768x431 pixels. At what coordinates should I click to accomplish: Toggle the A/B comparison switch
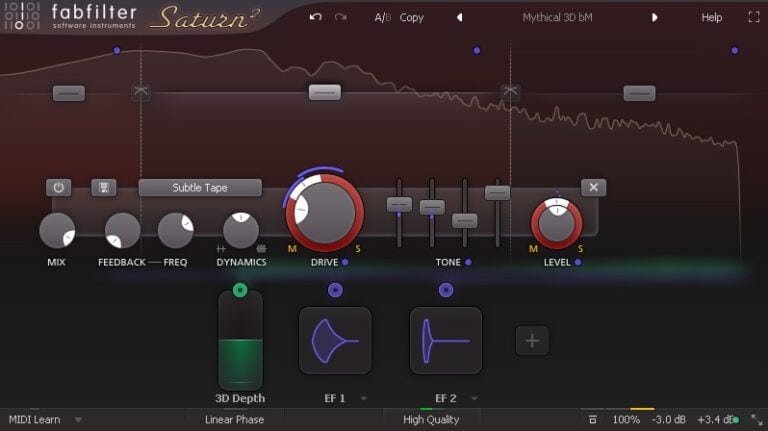(x=383, y=18)
